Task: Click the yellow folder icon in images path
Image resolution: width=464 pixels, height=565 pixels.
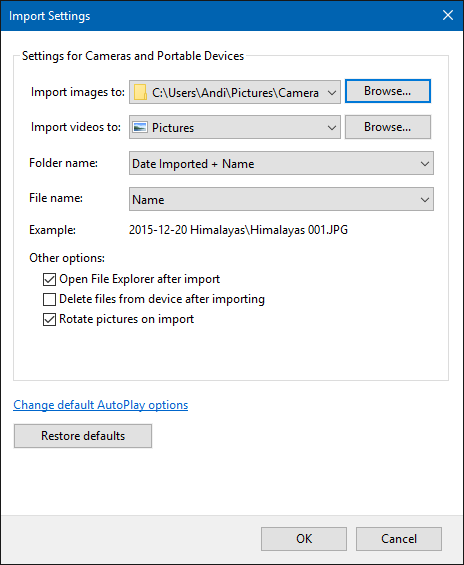Action: pyautogui.click(x=140, y=92)
